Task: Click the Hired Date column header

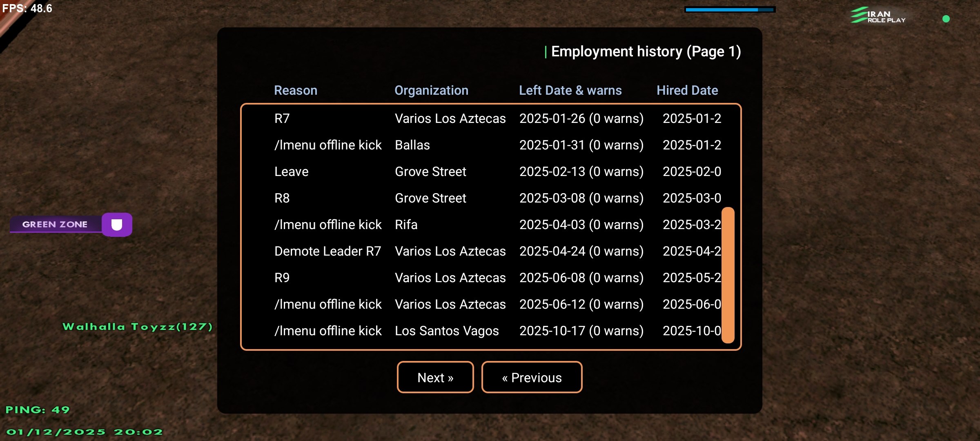Action: (x=687, y=90)
